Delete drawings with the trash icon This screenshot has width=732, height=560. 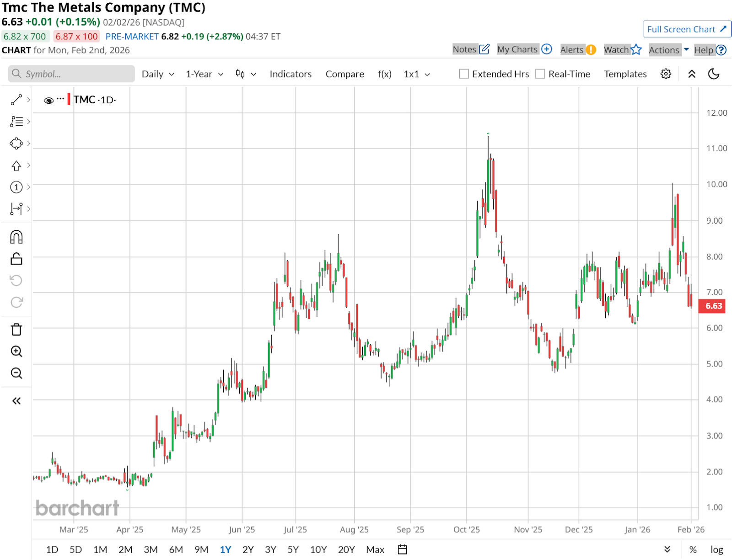click(16, 329)
